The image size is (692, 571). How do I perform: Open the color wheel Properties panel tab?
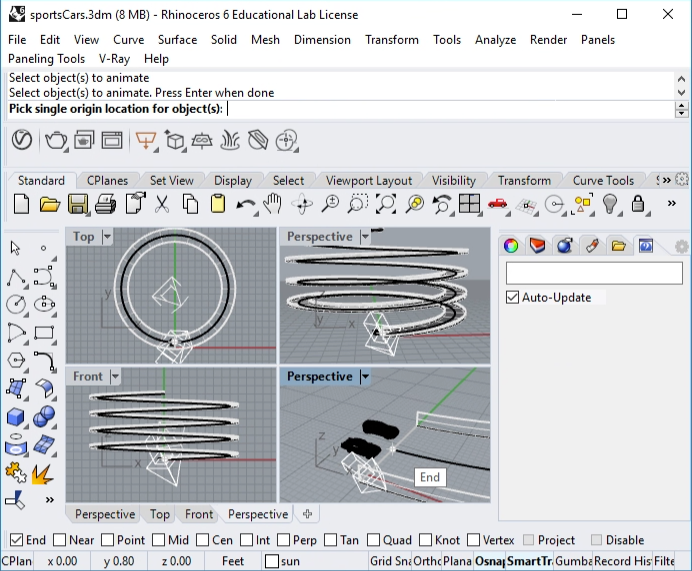(x=511, y=245)
